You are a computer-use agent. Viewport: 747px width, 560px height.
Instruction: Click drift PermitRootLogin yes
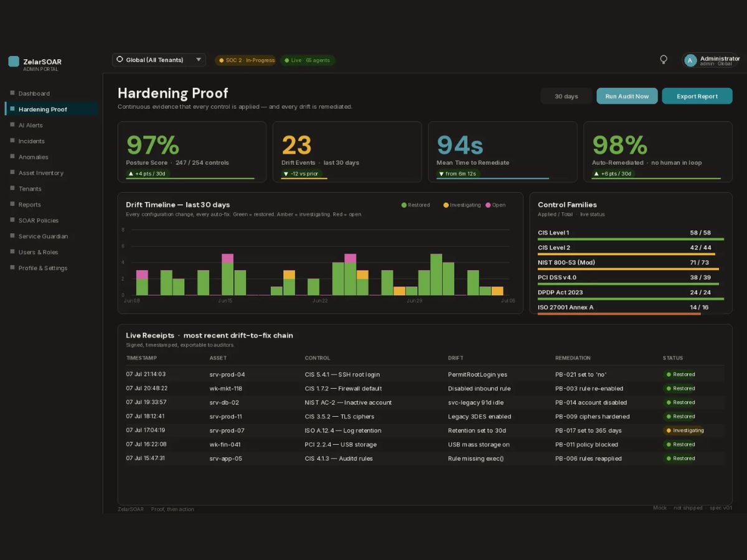[477, 375]
